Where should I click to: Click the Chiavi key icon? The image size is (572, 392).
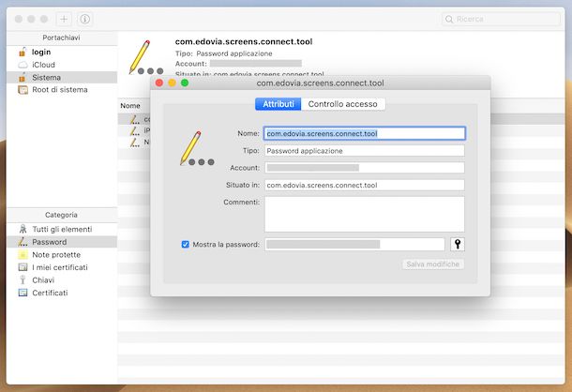(x=23, y=280)
